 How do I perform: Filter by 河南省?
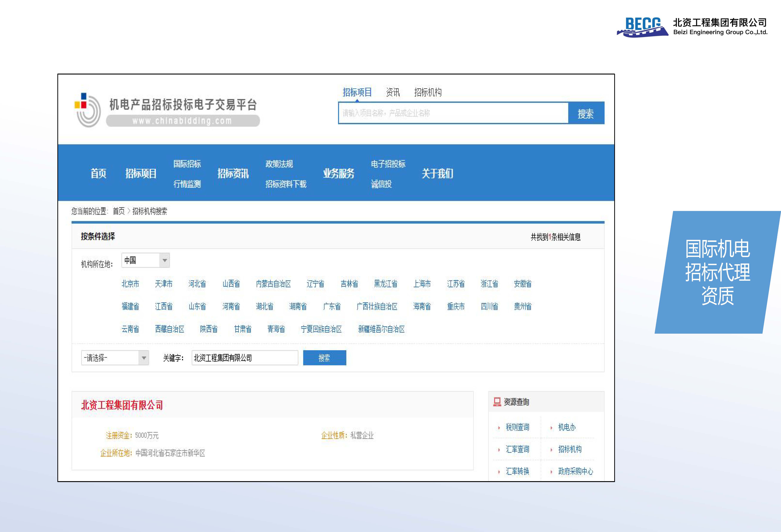click(x=231, y=306)
